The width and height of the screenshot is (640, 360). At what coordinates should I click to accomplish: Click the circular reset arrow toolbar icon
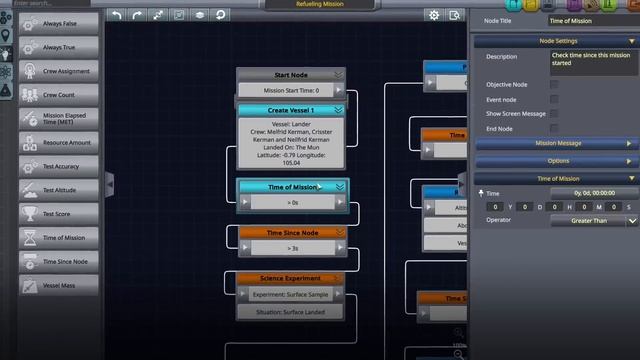(220, 16)
